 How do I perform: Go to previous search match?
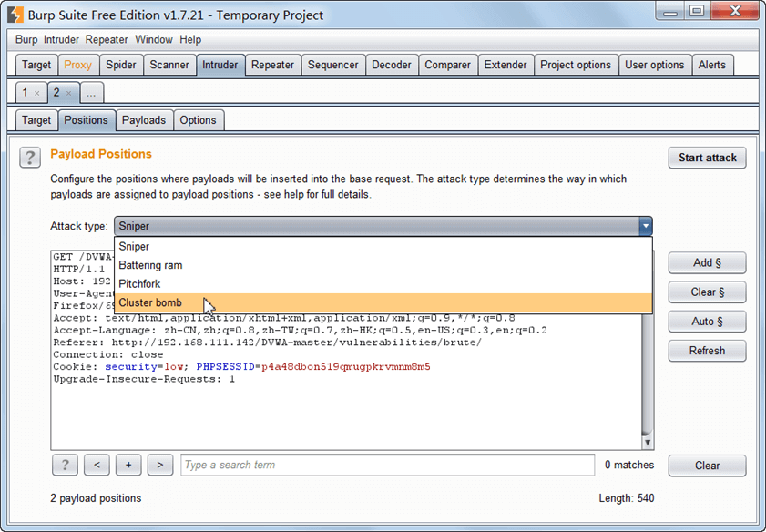pos(97,465)
